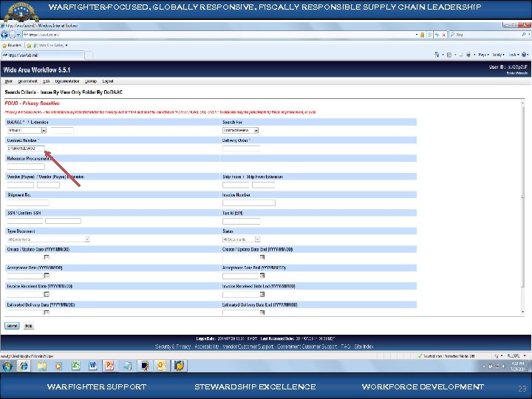Open the Word icon in the taskbar
The width and height of the screenshot is (532, 399).
point(92,365)
